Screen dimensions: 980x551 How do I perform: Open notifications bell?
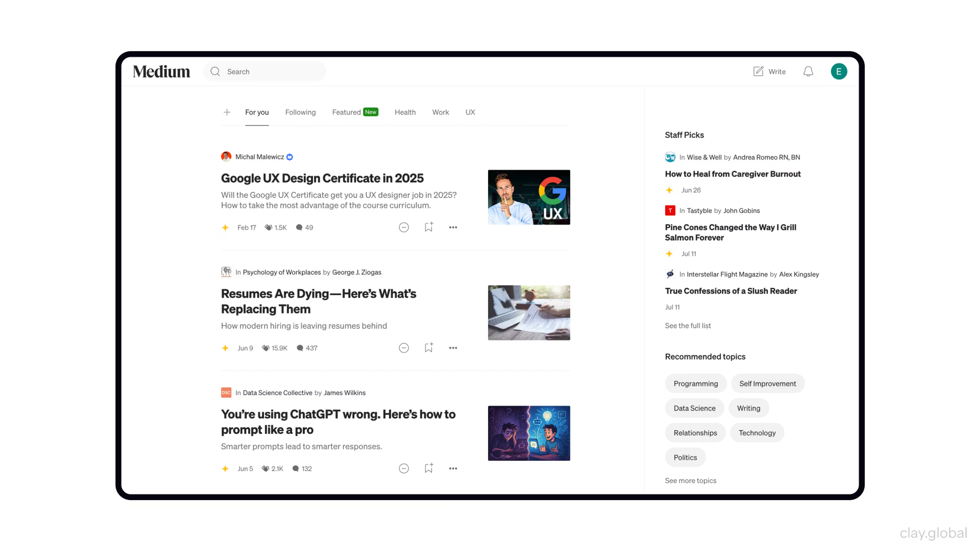pos(808,71)
